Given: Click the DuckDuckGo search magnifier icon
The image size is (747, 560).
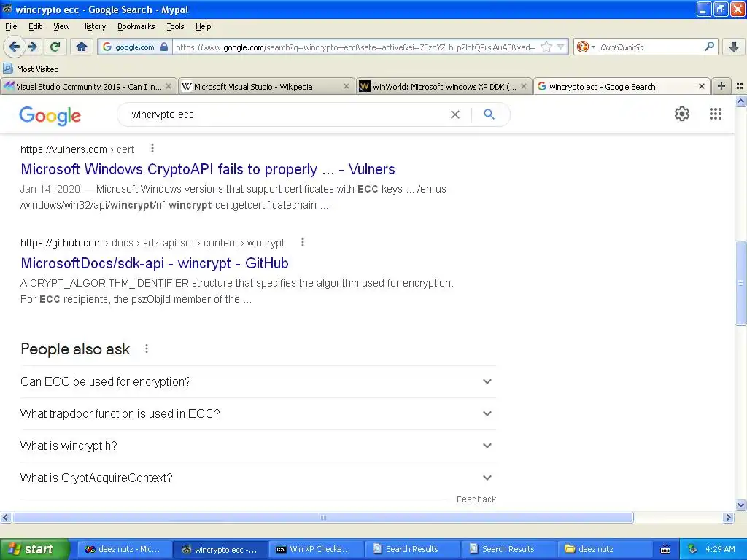Looking at the screenshot, I should (x=709, y=47).
